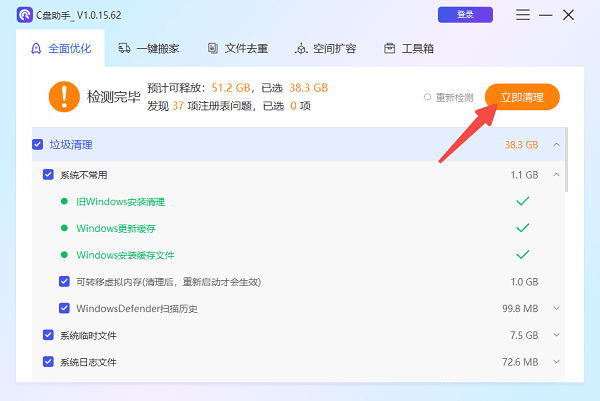Toggle the 系统临时文件 checkbox
The width and height of the screenshot is (600, 401).
[x=48, y=335]
